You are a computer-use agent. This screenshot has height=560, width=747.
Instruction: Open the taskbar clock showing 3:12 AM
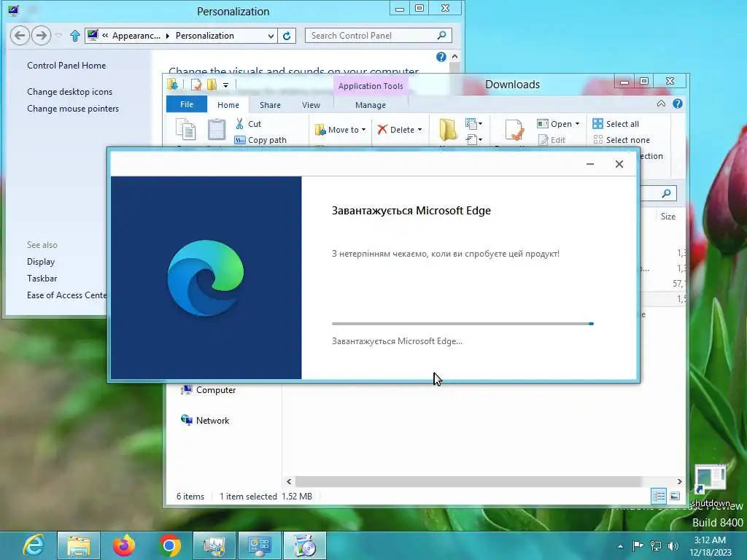[x=710, y=546]
